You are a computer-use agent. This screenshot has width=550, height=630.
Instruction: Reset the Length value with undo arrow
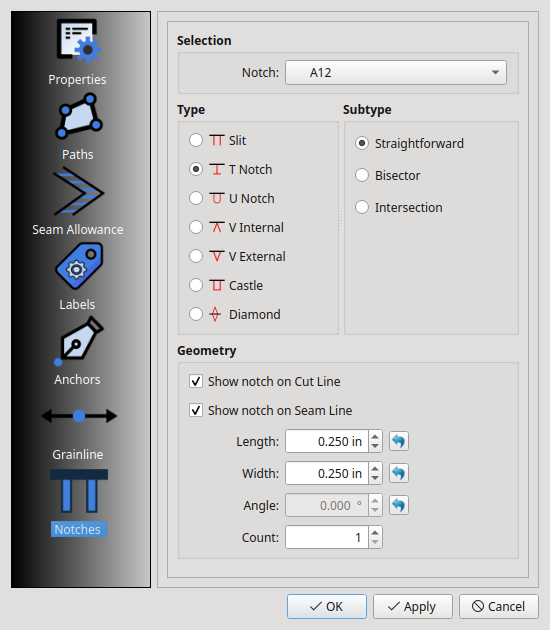pyautogui.click(x=399, y=441)
